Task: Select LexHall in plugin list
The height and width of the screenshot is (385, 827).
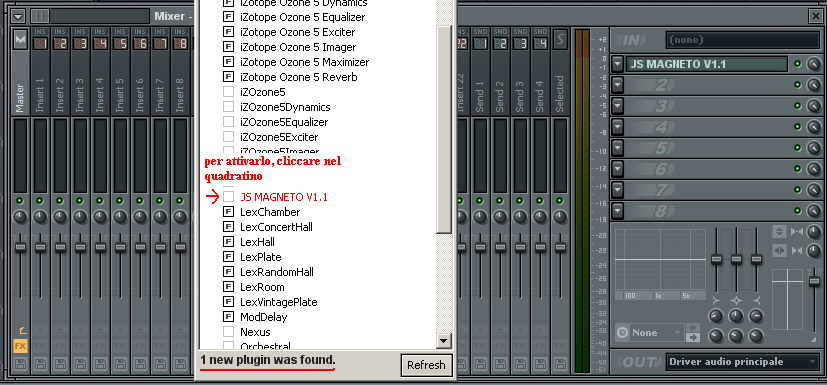Action: pyautogui.click(x=257, y=242)
